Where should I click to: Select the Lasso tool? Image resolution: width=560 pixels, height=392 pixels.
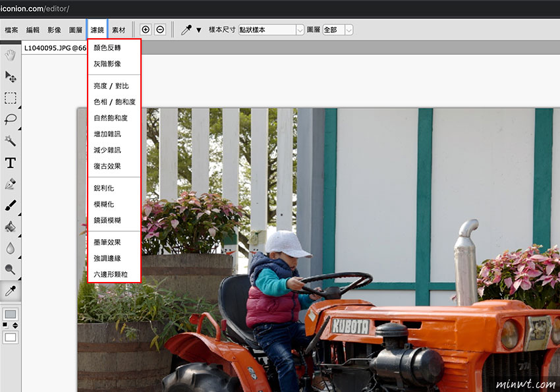coord(11,119)
